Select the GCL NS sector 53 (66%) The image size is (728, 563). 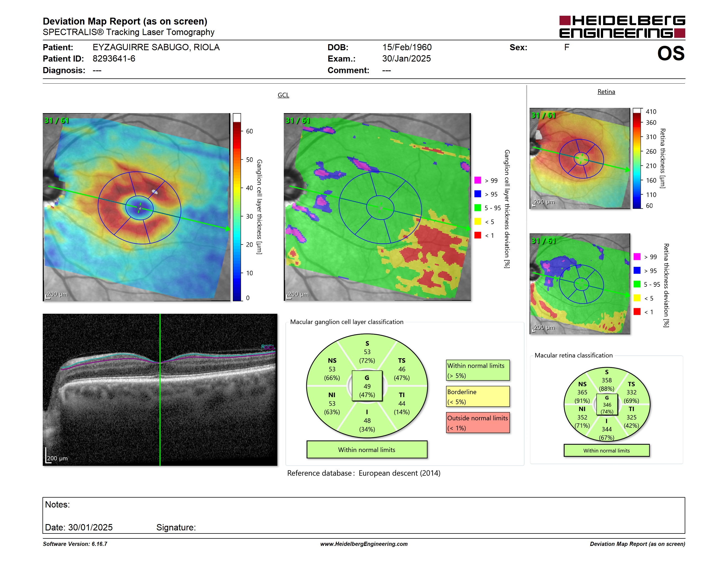pyautogui.click(x=332, y=369)
